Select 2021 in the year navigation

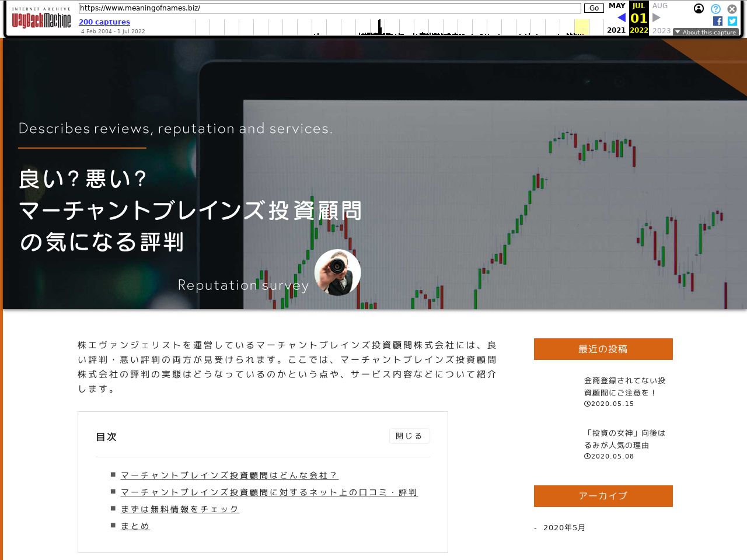(x=616, y=30)
